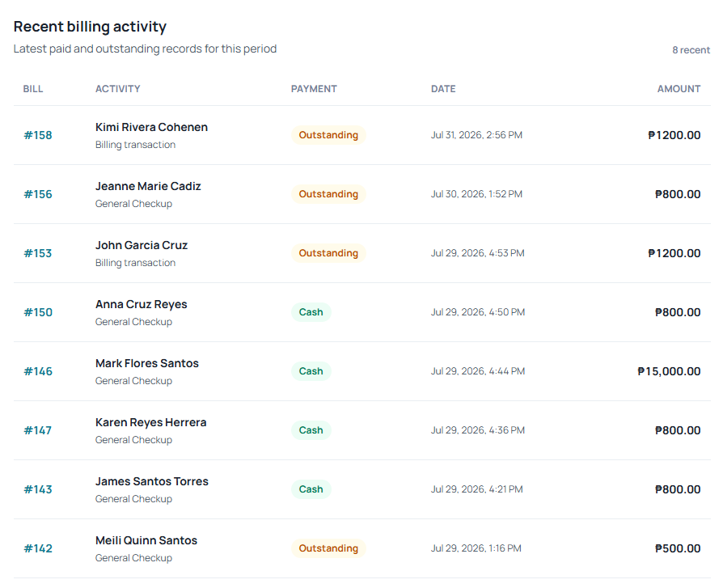Click General Checkup under Jeanne Marie Cadiz
Viewport: 723px width, 588px height.
point(133,204)
